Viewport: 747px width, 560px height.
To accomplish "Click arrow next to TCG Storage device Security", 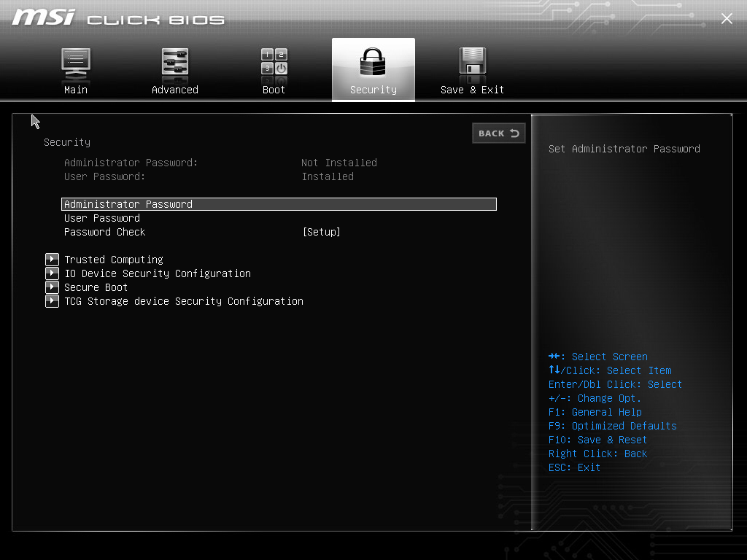I will pos(52,301).
